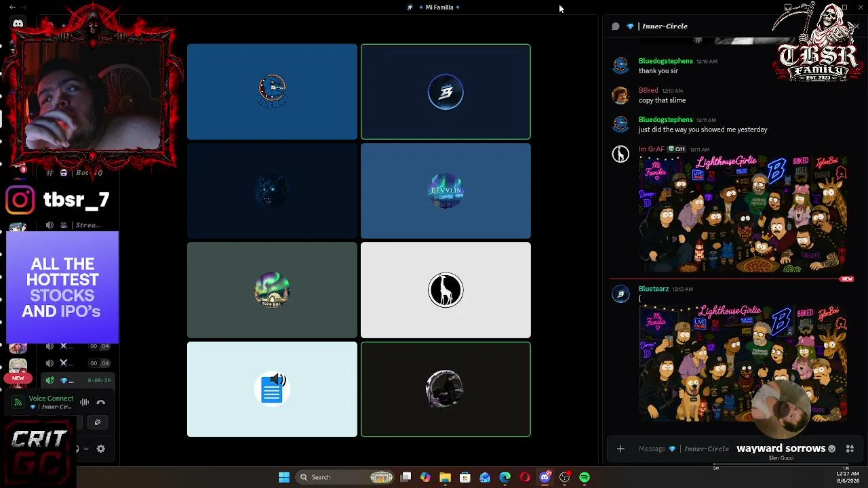
Task: Open Task View on the taskbar
Action: pyautogui.click(x=406, y=477)
